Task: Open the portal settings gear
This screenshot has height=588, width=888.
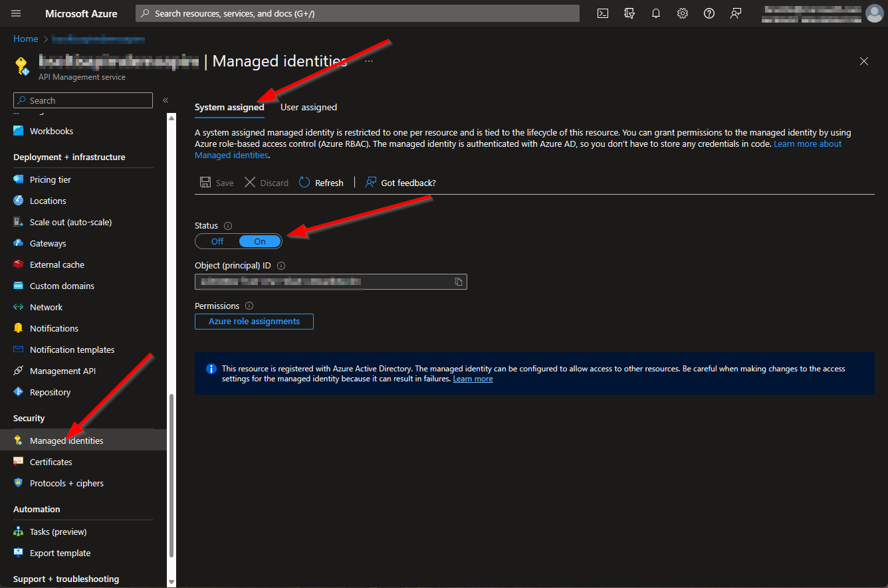Action: [683, 13]
